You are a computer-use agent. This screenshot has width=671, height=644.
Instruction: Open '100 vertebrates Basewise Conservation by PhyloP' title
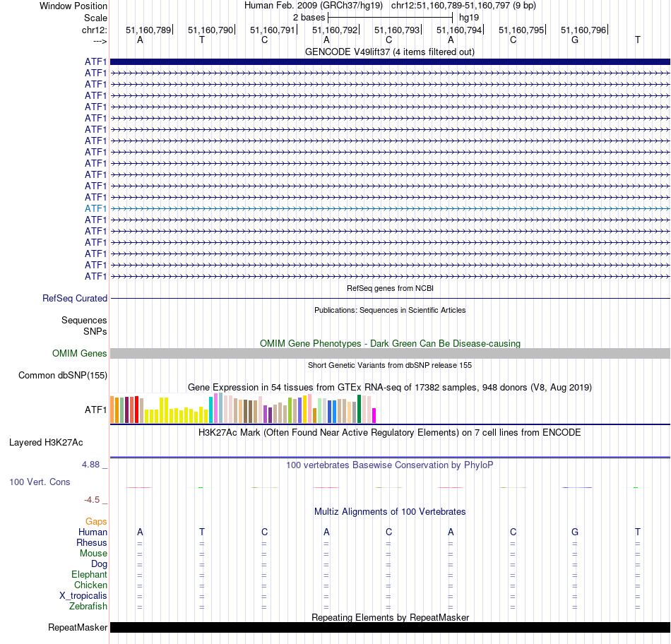coord(390,465)
